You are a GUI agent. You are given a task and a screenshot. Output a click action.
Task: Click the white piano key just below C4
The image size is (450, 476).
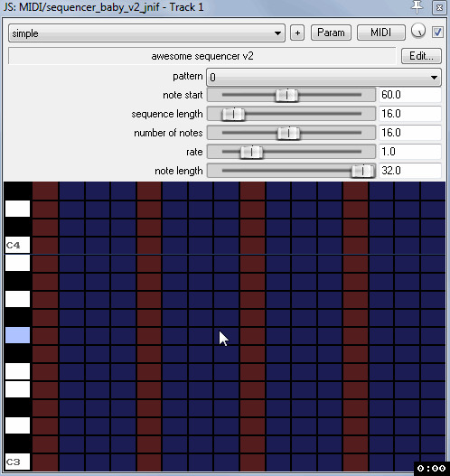click(x=17, y=263)
